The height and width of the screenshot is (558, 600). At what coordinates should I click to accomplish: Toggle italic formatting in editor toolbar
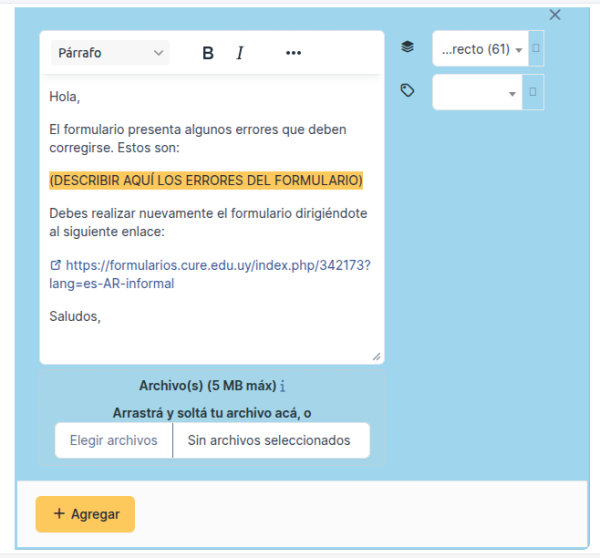tap(240, 53)
